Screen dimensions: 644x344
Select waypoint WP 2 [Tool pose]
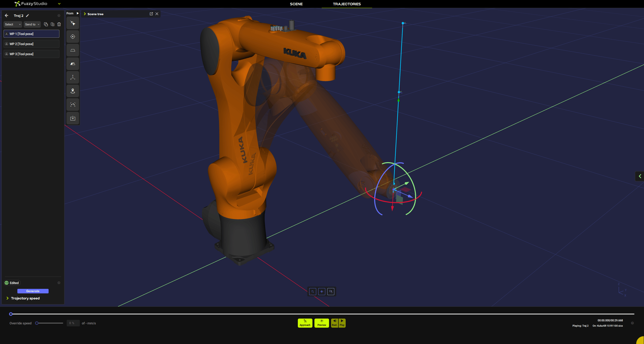(31, 44)
